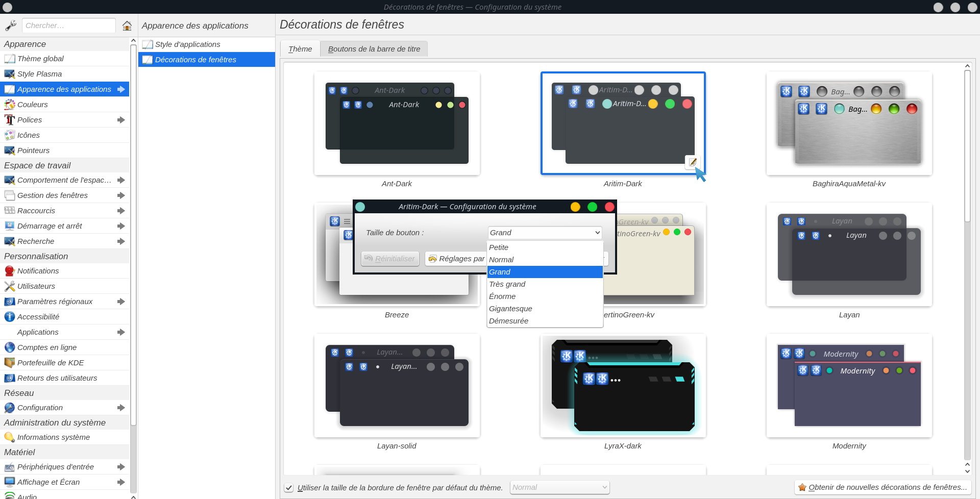Open the Pointeurs module
The height and width of the screenshot is (499, 980).
(64, 151)
